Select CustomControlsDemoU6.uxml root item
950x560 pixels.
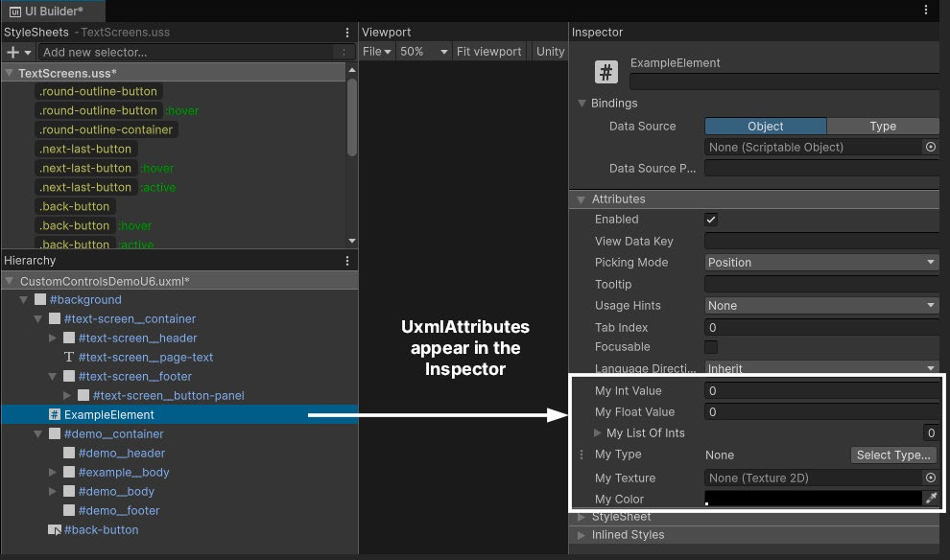(180, 281)
